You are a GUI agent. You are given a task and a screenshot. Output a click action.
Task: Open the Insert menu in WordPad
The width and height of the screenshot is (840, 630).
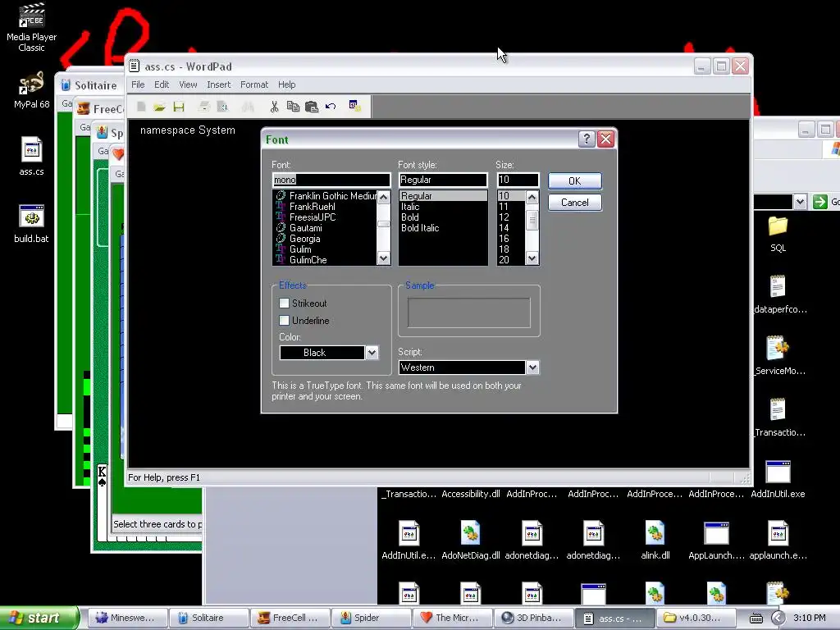point(218,84)
